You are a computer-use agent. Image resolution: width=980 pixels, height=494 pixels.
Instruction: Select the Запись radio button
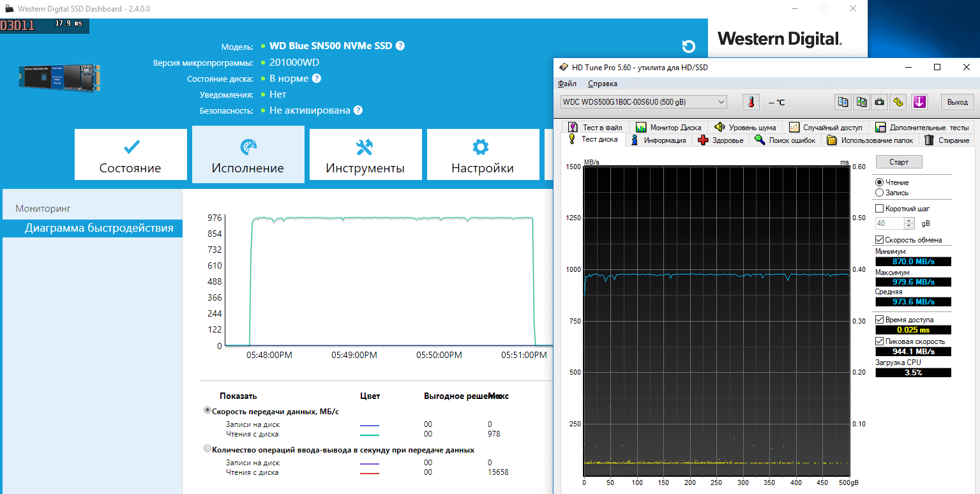(880, 193)
